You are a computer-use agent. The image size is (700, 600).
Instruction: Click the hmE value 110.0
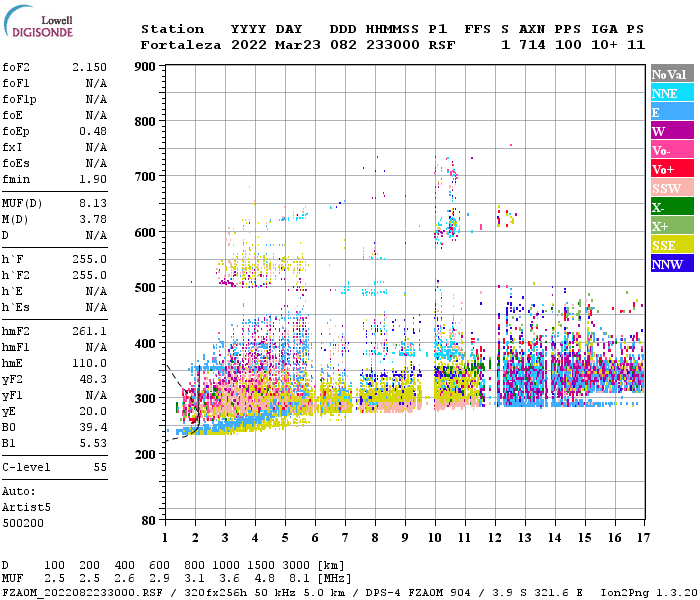click(x=89, y=363)
